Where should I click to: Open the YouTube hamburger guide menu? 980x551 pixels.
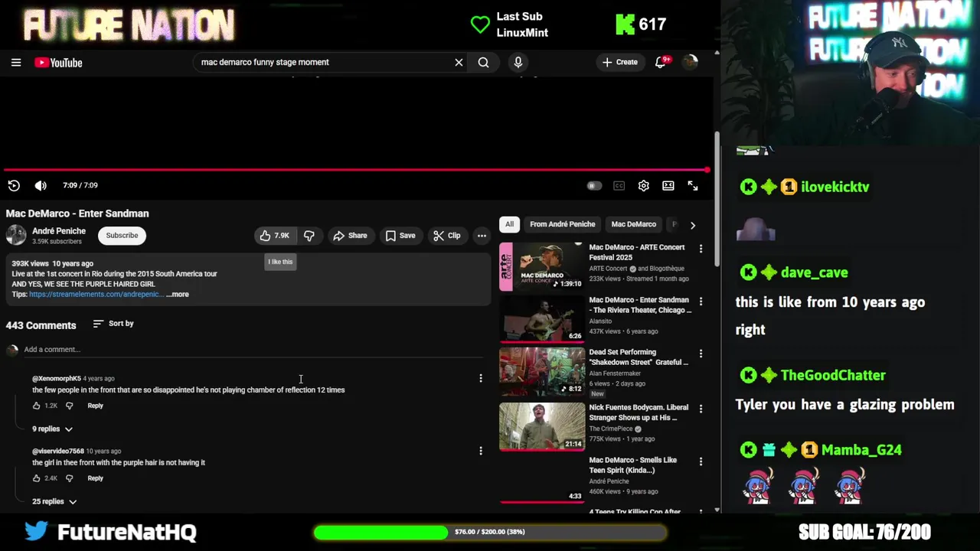click(16, 63)
